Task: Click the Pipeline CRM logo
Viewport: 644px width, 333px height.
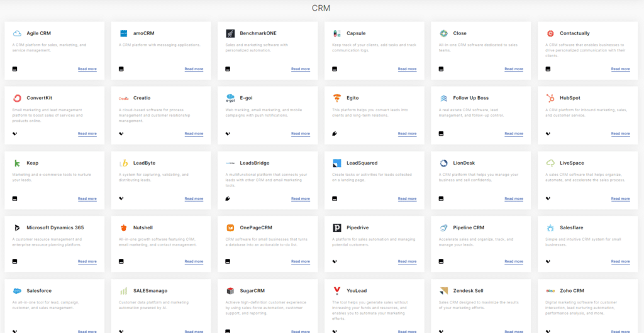Action: coord(443,227)
